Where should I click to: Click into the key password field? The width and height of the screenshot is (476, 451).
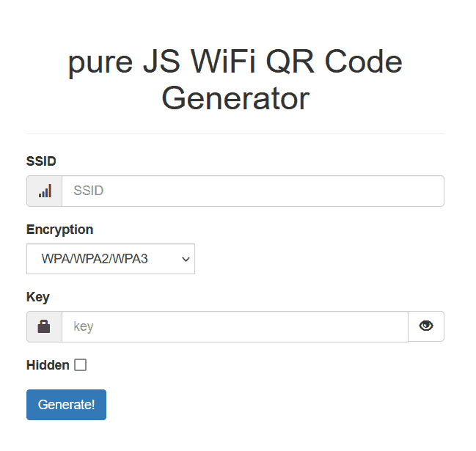(x=235, y=326)
